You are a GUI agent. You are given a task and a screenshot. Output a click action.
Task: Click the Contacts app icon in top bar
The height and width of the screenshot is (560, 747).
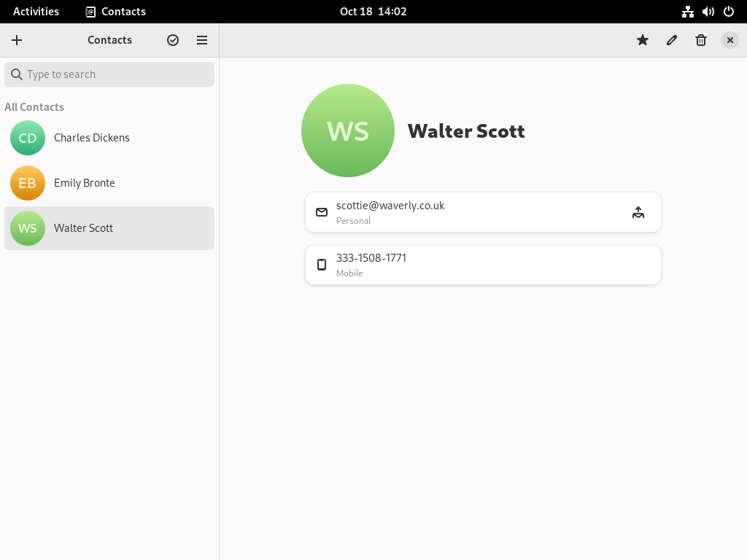click(90, 12)
